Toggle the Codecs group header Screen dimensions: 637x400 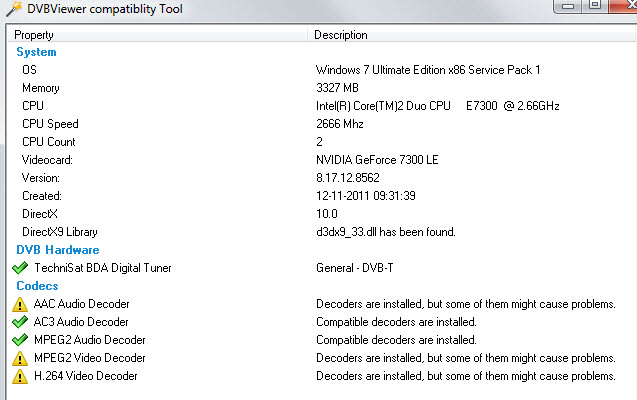(x=37, y=286)
